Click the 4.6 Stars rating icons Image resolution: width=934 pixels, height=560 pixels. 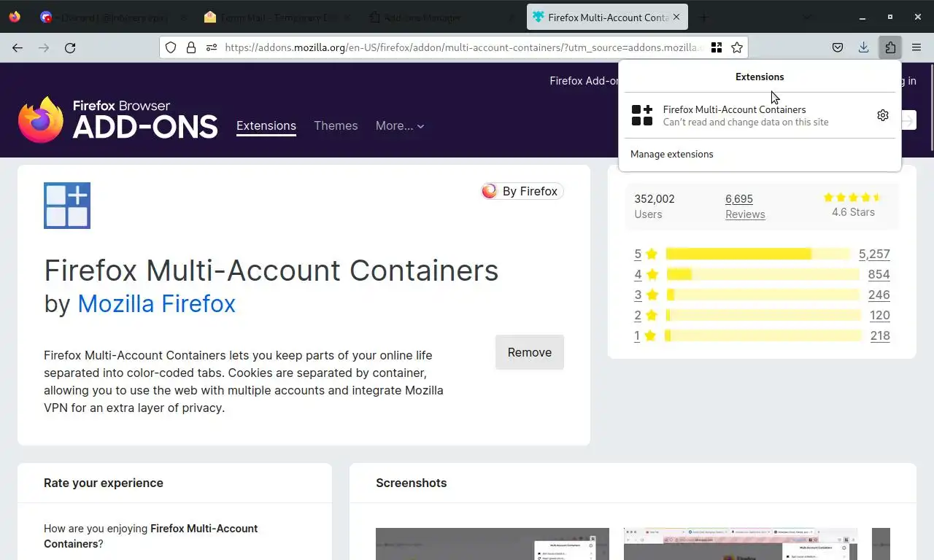853,198
